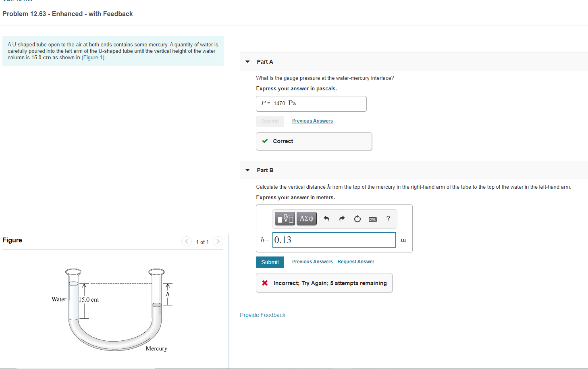Open keyboard shortcuts icon
This screenshot has height=369, width=588.
[x=373, y=219]
